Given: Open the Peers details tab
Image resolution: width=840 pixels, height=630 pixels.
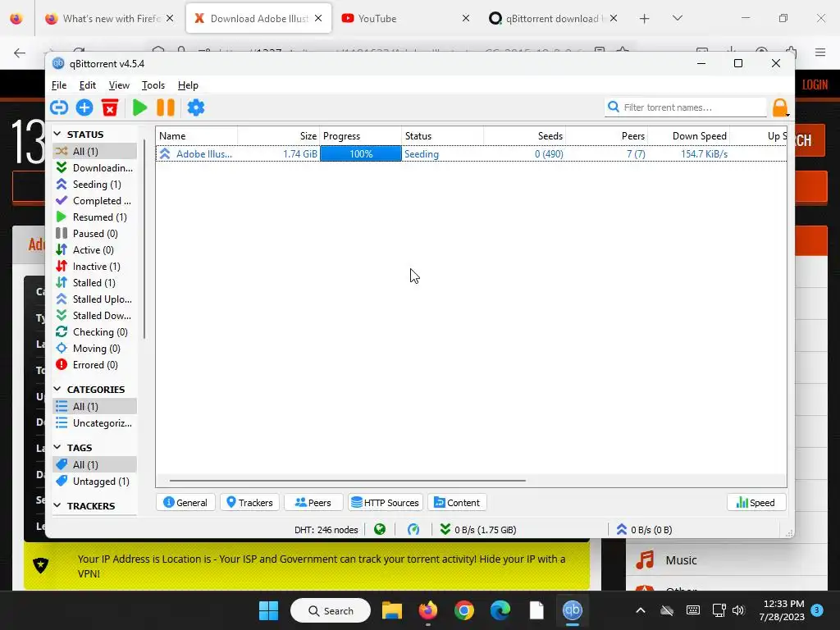Looking at the screenshot, I should click(x=313, y=503).
